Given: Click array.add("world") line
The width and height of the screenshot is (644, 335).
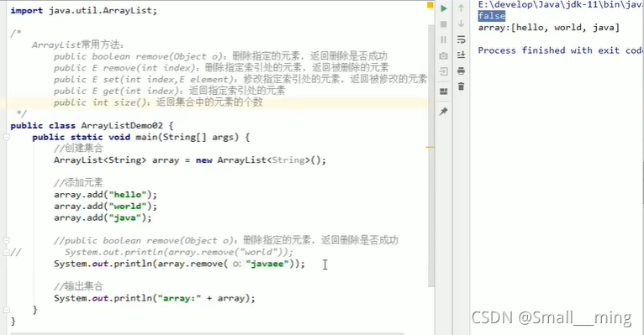Looking at the screenshot, I should point(106,206).
